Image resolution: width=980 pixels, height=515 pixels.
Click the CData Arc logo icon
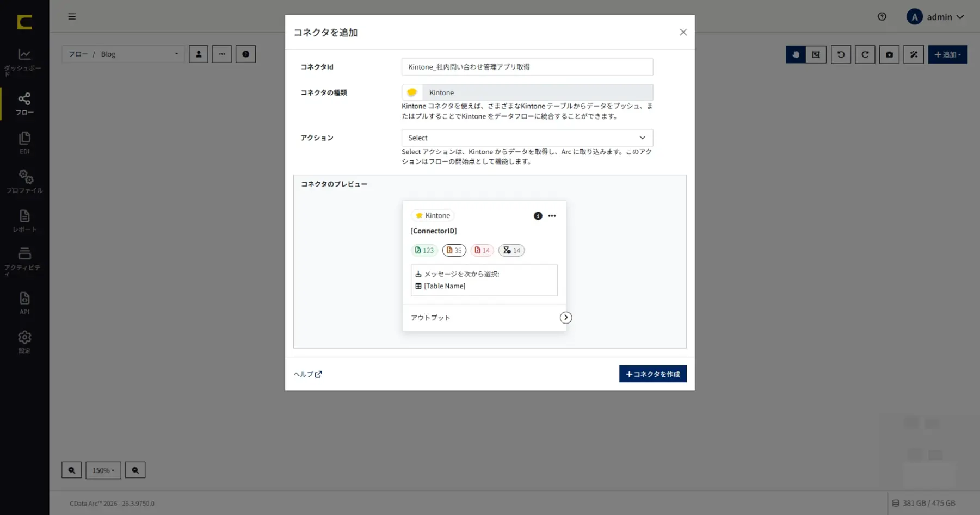click(x=24, y=22)
